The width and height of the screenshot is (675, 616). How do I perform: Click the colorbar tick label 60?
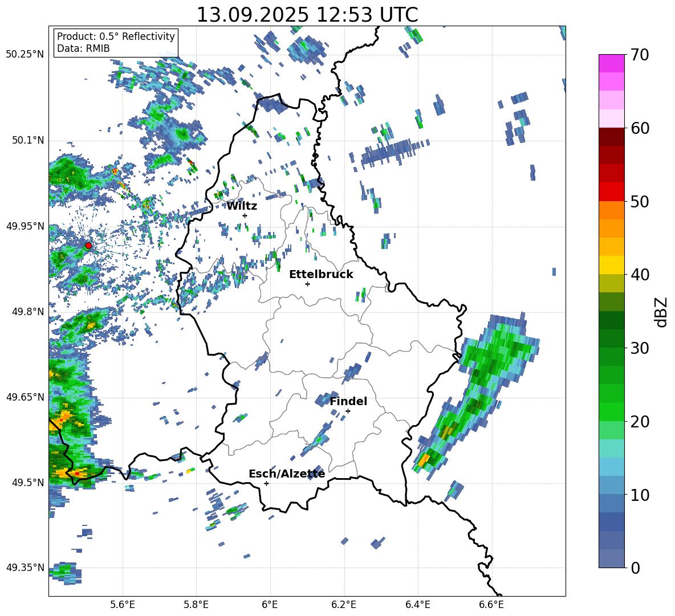click(x=640, y=128)
